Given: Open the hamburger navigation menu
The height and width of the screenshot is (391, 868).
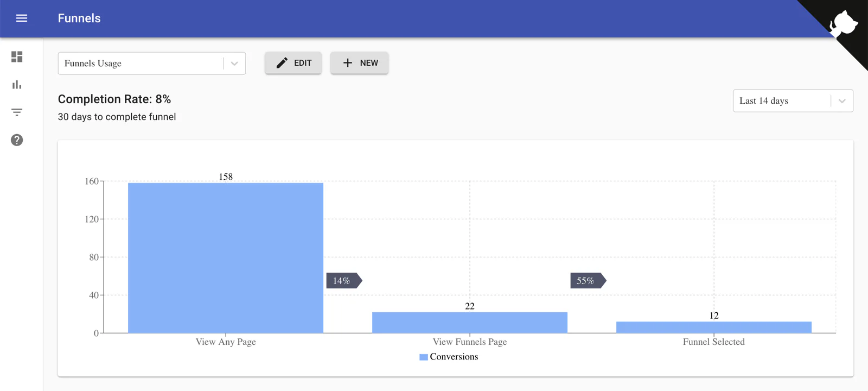Looking at the screenshot, I should point(22,18).
